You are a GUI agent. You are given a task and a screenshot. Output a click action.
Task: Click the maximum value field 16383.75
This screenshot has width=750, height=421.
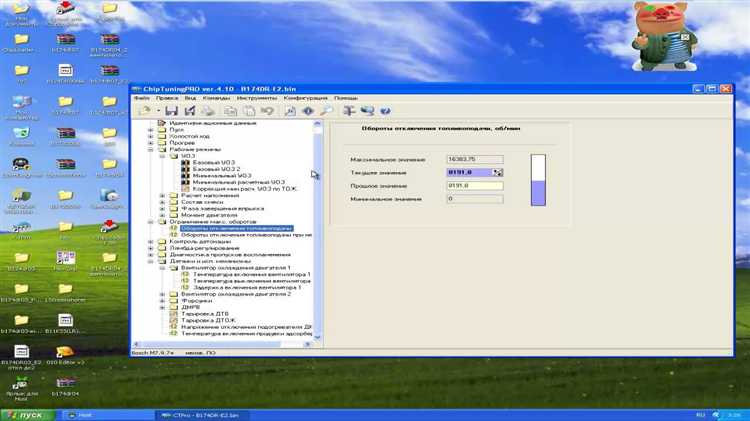(475, 159)
